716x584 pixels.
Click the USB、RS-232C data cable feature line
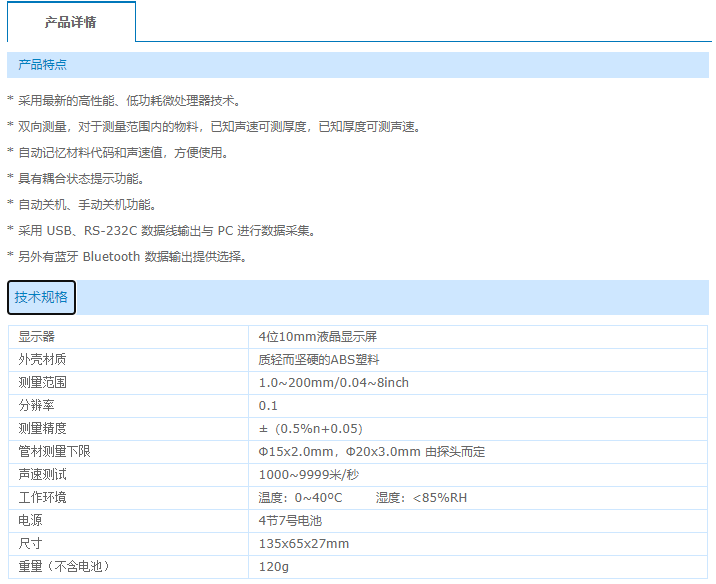point(165,231)
